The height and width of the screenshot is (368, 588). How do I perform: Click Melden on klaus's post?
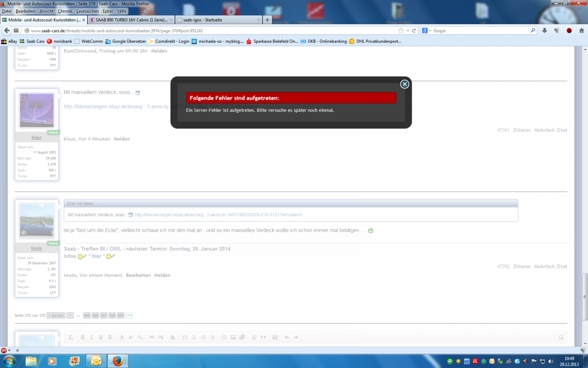pos(122,139)
